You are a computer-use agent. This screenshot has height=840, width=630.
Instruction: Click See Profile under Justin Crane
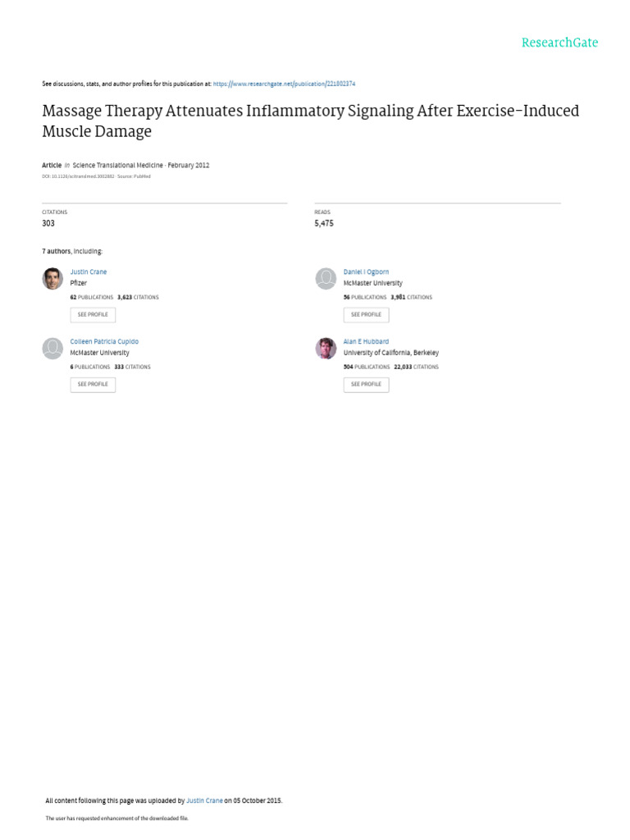93,314
